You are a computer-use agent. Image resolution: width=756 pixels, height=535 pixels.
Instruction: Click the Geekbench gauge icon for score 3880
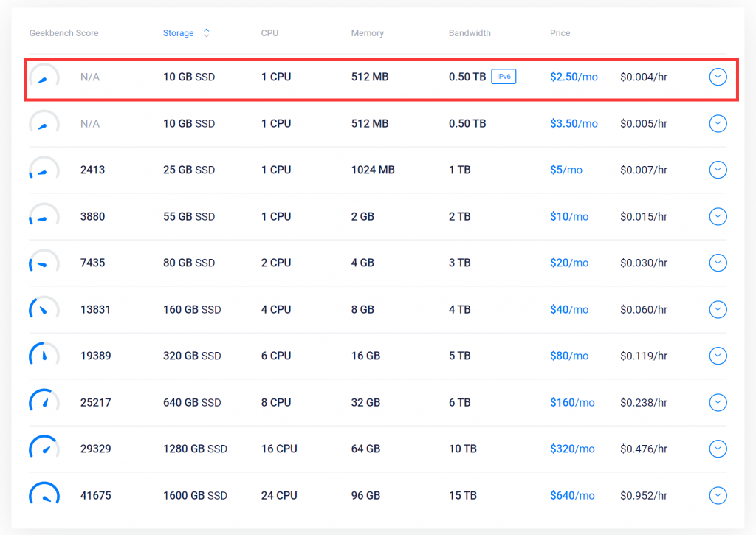point(44,217)
